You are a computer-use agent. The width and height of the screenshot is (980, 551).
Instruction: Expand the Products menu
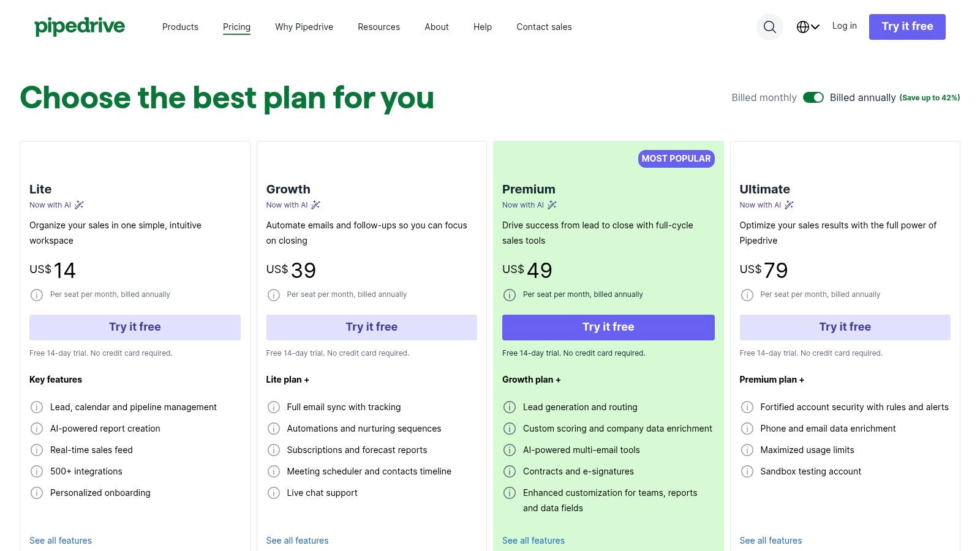click(x=180, y=27)
